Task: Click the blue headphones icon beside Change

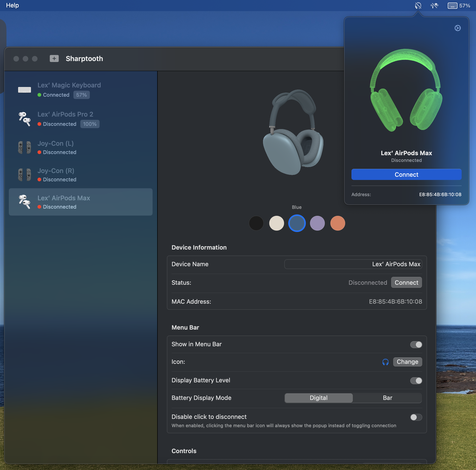Action: pos(385,362)
